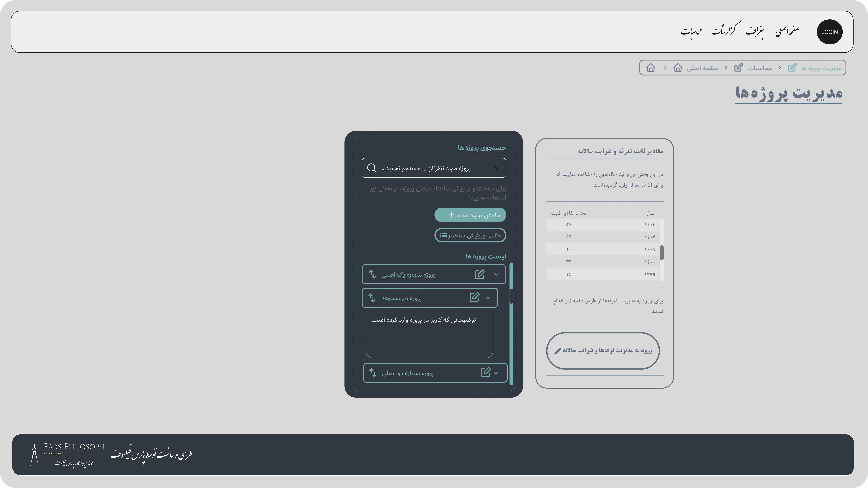Click the project list vertical scrollbar
The width and height of the screenshot is (868, 488).
click(x=511, y=324)
